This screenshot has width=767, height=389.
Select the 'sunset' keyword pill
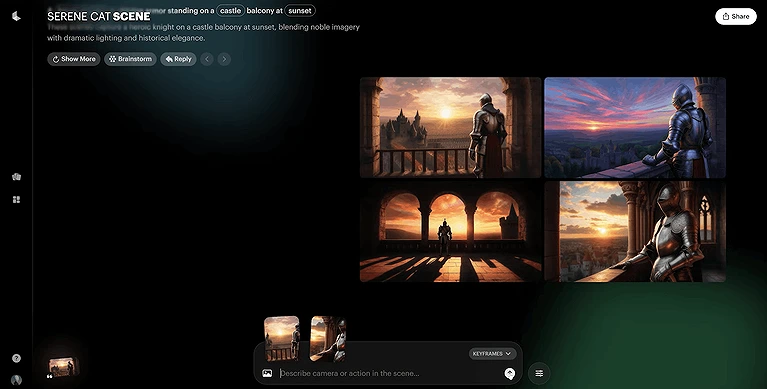tap(300, 10)
